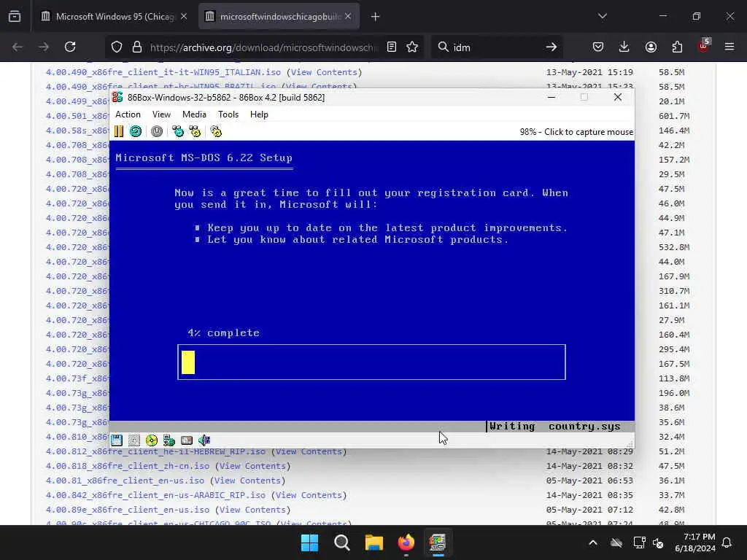Toggle reader view in the address bar
Screen dimensions: 747x560
[392, 47]
